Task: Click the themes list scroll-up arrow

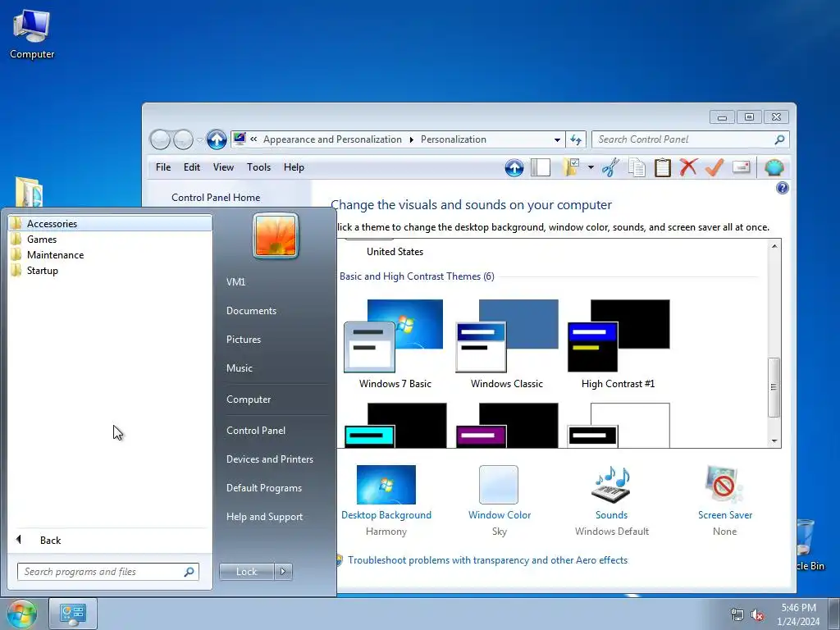Action: pyautogui.click(x=774, y=246)
